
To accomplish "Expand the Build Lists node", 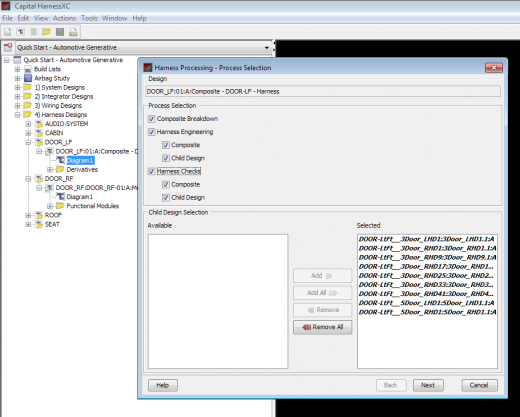I will click(x=17, y=69).
